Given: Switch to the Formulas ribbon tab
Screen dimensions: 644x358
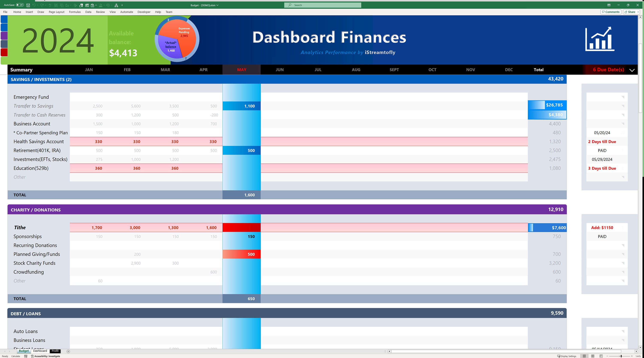Looking at the screenshot, I should [x=75, y=12].
